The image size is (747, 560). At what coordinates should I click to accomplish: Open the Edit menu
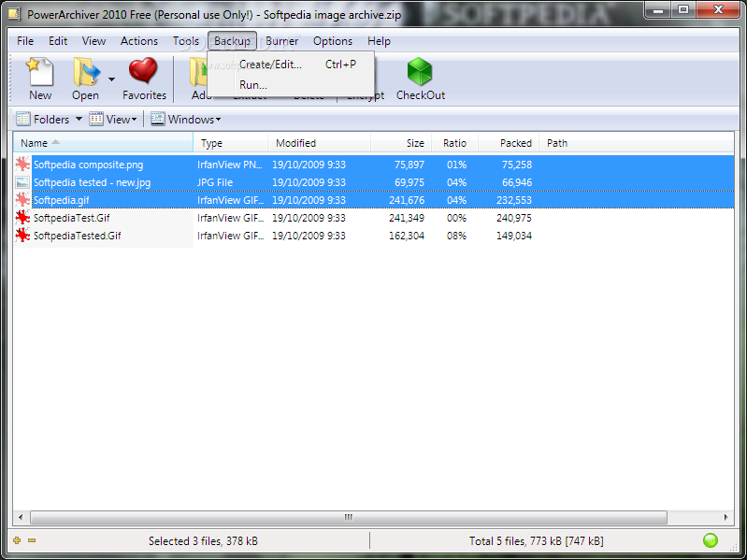click(58, 41)
